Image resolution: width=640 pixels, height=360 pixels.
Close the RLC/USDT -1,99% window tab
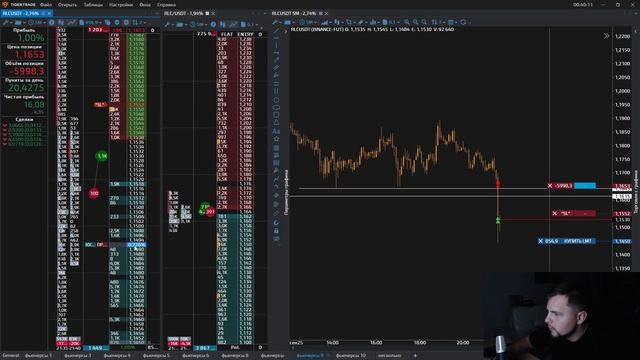(213, 13)
